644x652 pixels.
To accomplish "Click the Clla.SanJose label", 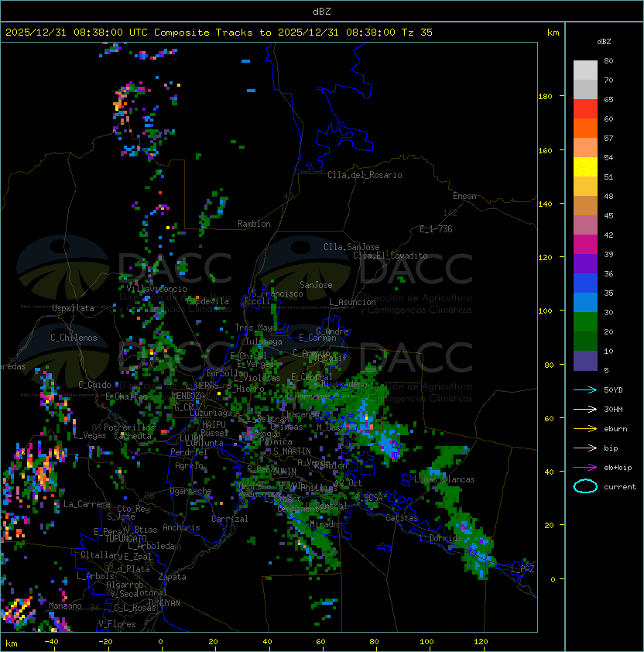I will click(351, 247).
